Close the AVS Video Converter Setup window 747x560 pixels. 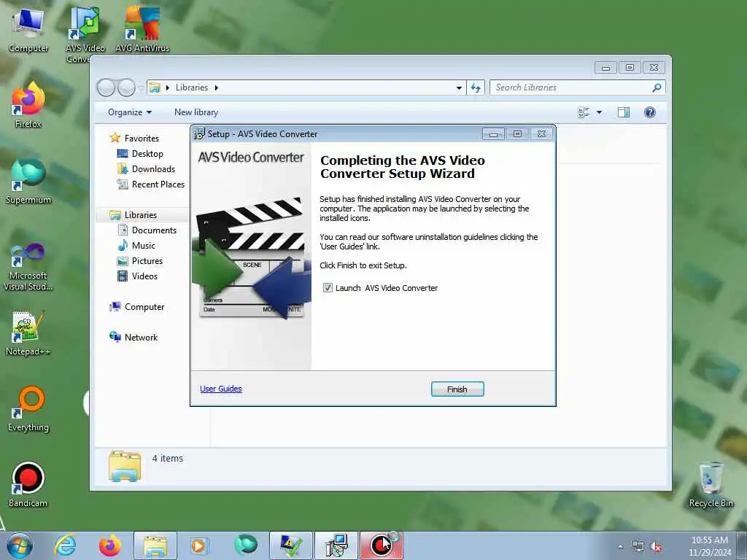click(542, 134)
